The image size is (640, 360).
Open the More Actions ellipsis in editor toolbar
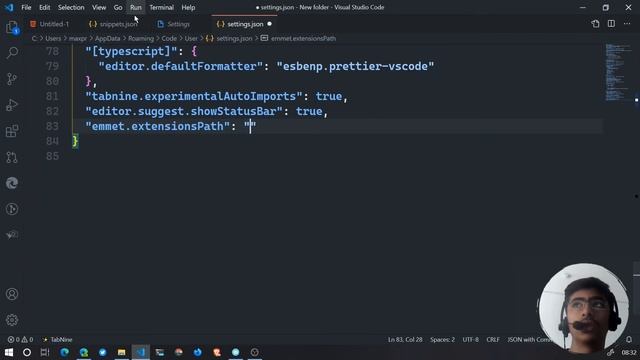coord(627,24)
